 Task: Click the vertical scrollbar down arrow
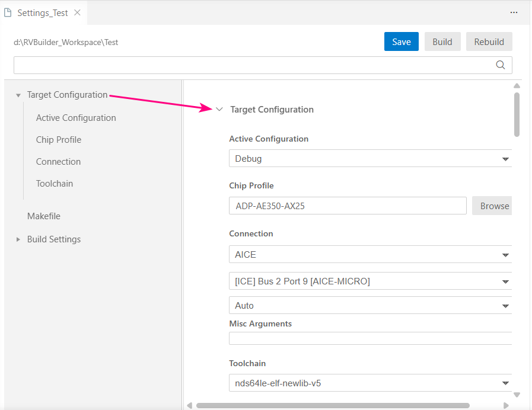517,395
